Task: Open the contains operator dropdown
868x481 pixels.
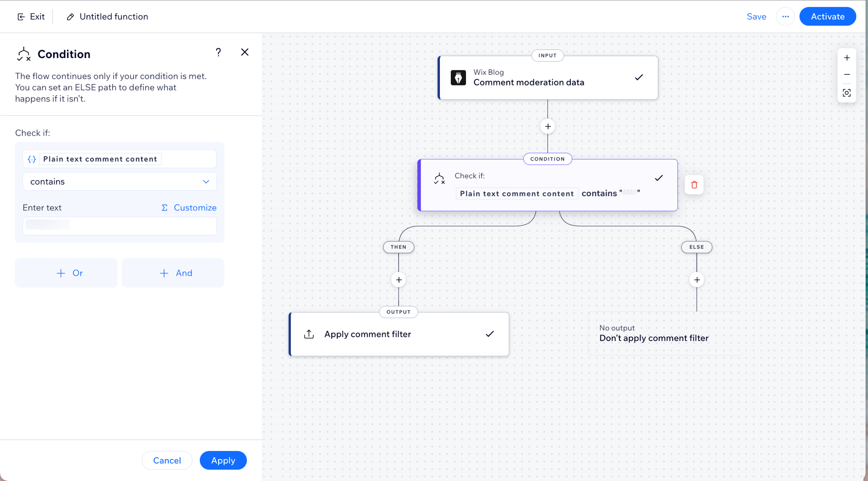Action: 120,182
